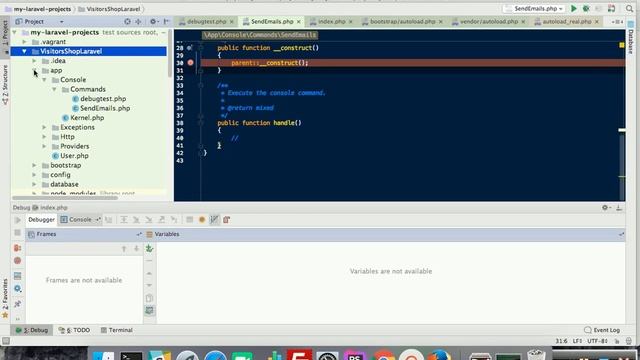
Task: Open the Terminal tool window
Action: [116, 330]
